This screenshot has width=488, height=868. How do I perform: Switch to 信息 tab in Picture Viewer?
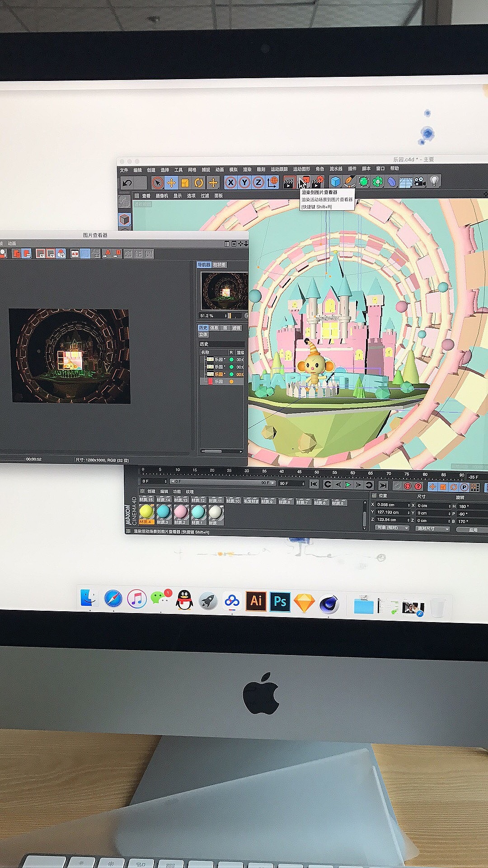[x=214, y=328]
